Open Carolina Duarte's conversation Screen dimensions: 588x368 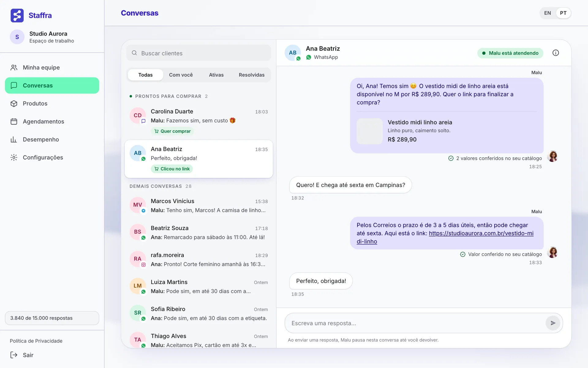[199, 121]
